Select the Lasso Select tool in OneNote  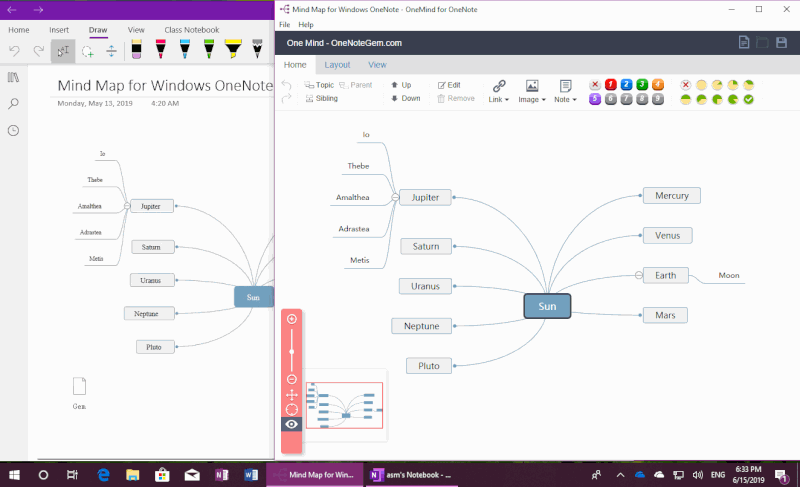88,51
